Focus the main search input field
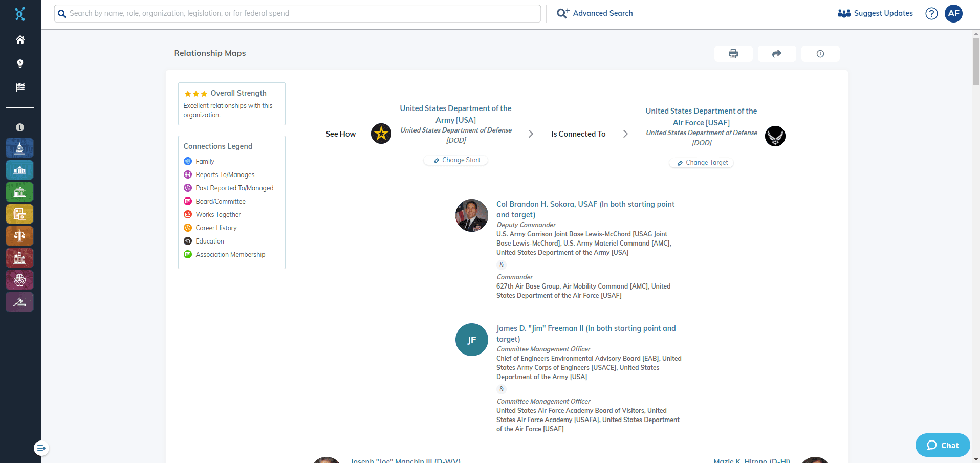This screenshot has width=980, height=463. tap(297, 13)
